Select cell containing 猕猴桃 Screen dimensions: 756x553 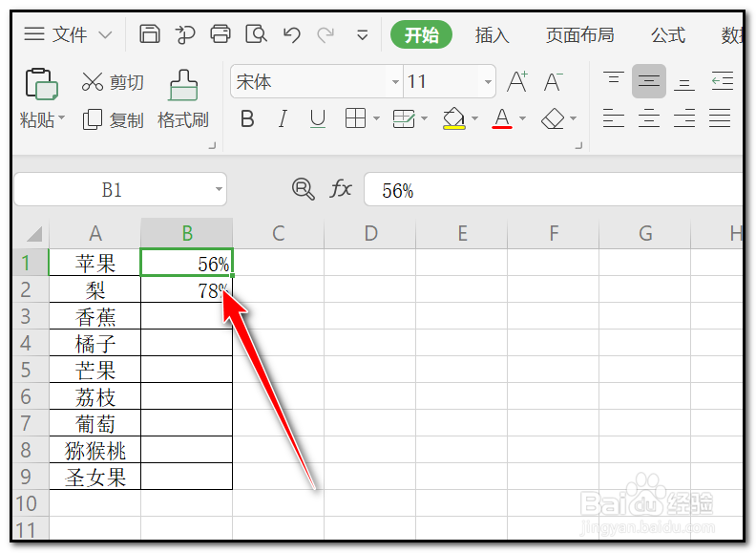pos(95,450)
